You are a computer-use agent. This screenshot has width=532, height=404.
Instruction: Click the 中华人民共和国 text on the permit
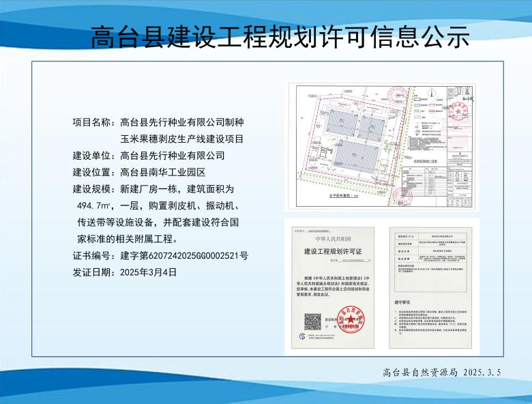(x=333, y=239)
